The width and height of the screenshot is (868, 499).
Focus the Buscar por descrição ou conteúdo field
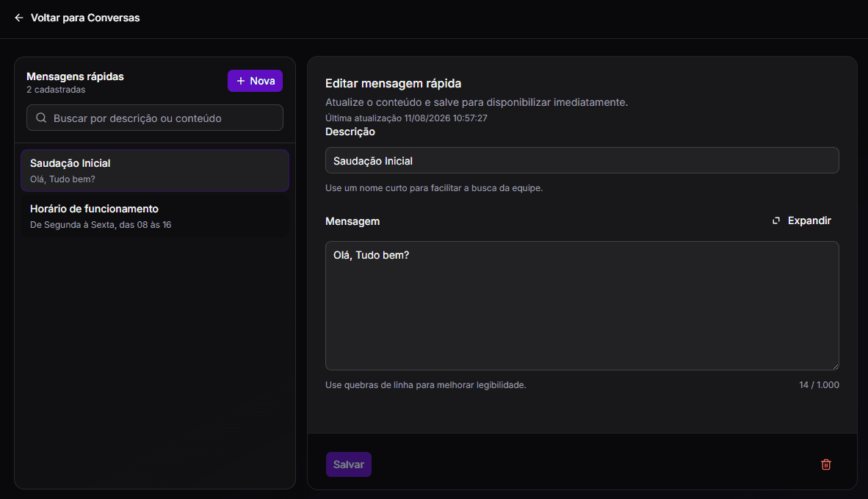(155, 118)
